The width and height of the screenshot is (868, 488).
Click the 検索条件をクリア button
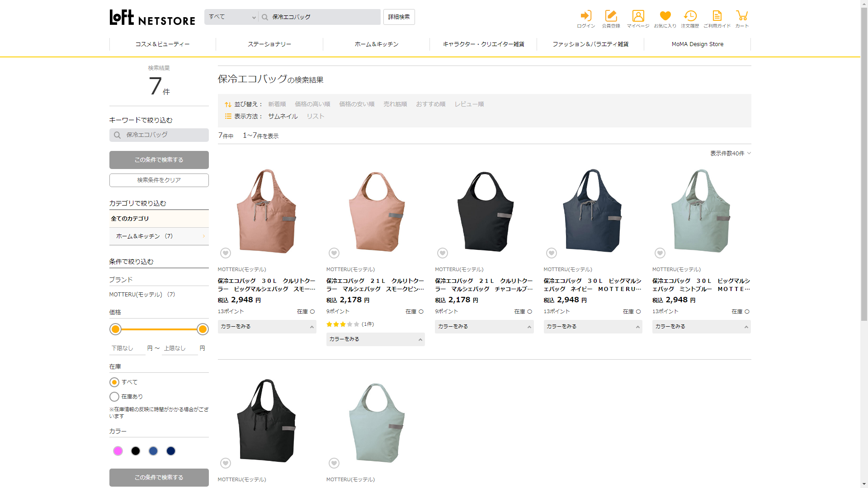159,180
